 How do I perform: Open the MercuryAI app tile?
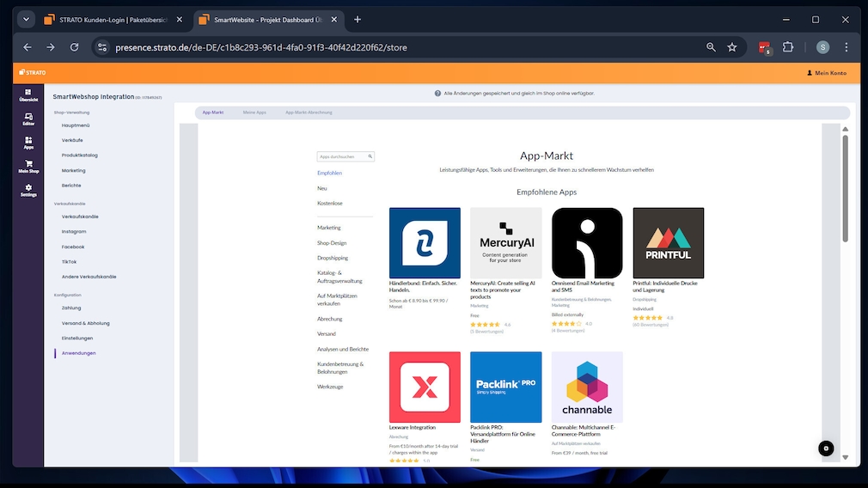point(506,243)
